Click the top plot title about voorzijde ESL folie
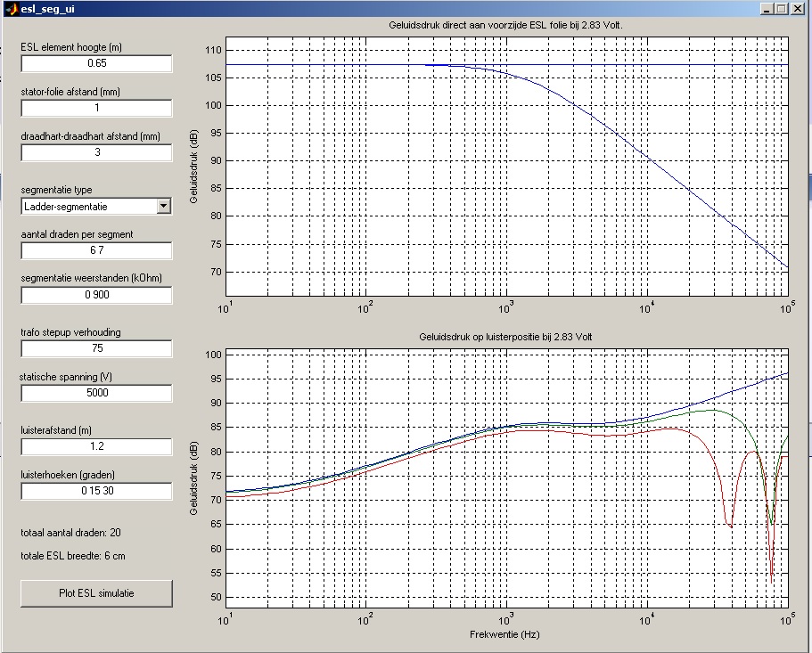Image resolution: width=812 pixels, height=653 pixels. [506, 25]
